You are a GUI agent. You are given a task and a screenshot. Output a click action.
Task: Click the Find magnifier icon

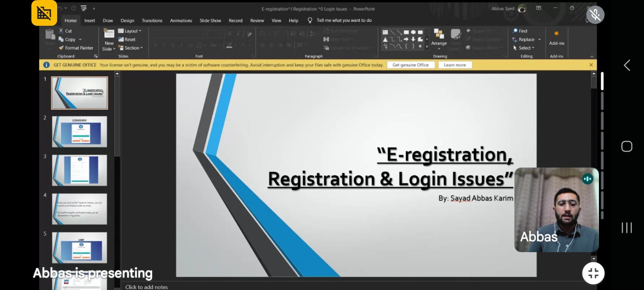pyautogui.click(x=515, y=31)
